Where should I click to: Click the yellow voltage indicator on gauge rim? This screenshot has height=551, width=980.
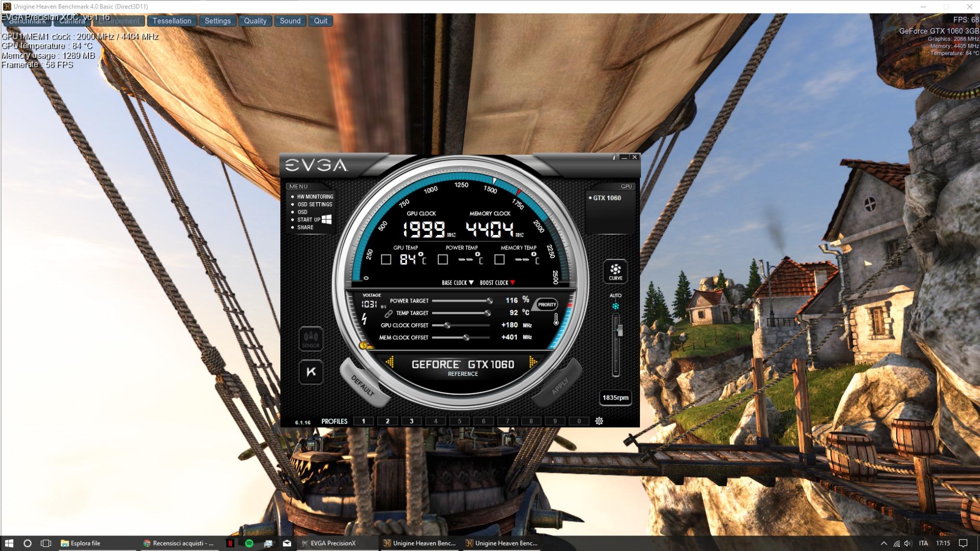(x=364, y=346)
